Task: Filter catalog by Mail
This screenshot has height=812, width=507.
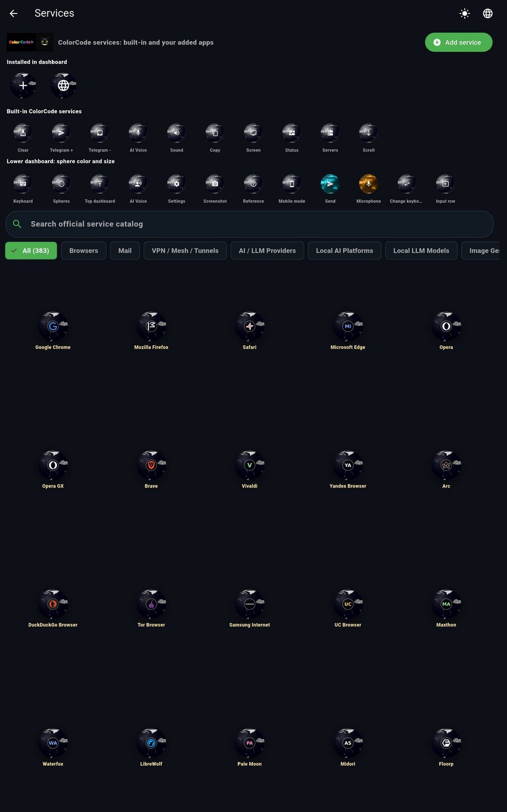Action: (x=125, y=251)
